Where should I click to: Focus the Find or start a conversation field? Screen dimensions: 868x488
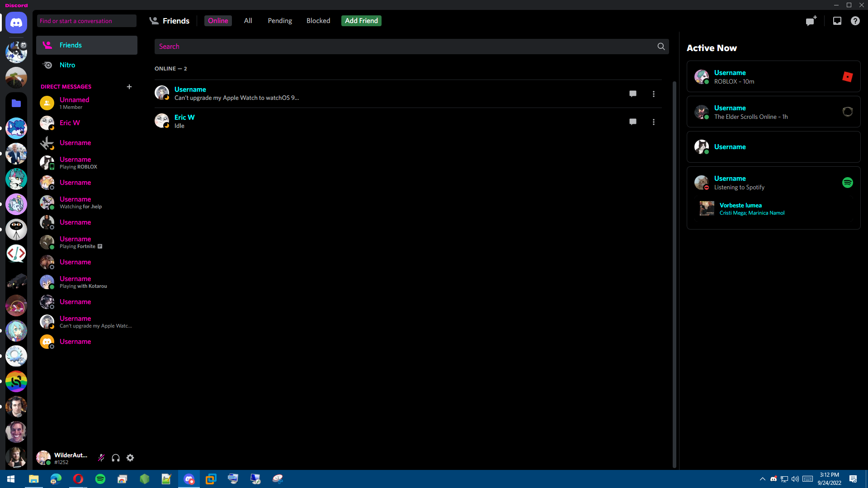[87, 21]
